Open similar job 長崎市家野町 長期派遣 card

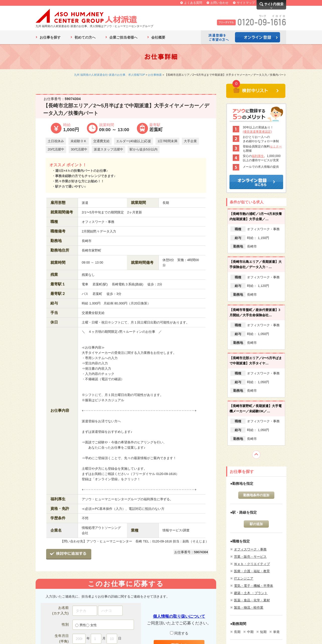[256, 423]
